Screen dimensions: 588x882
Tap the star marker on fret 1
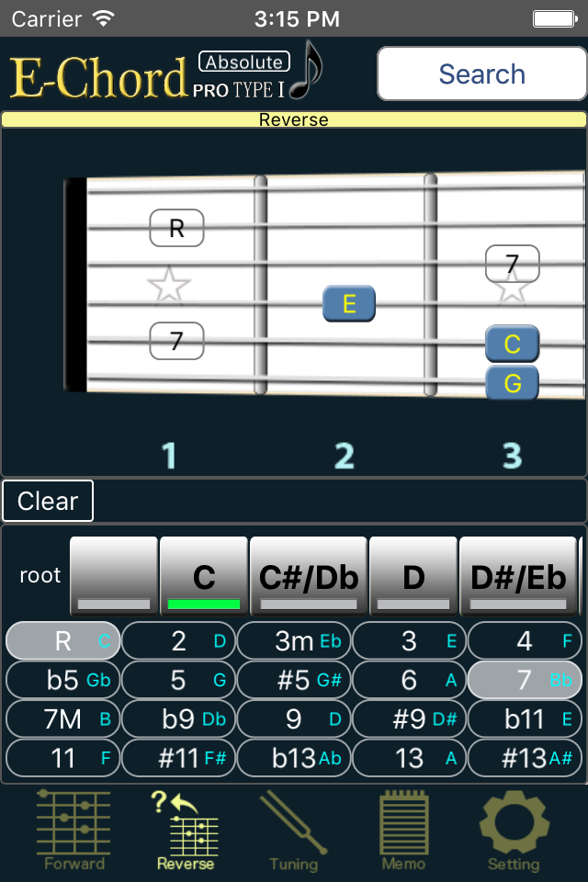pos(169,285)
